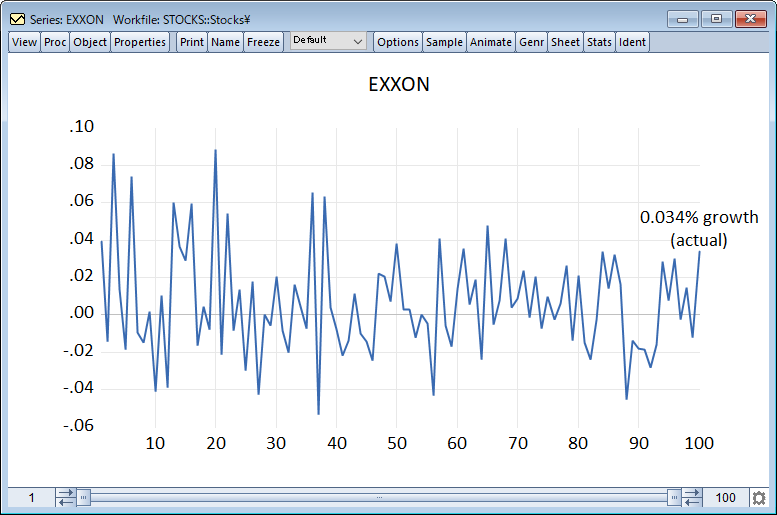This screenshot has height=515, width=777.
Task: Click the .10 y-axis label
Action: 81,126
